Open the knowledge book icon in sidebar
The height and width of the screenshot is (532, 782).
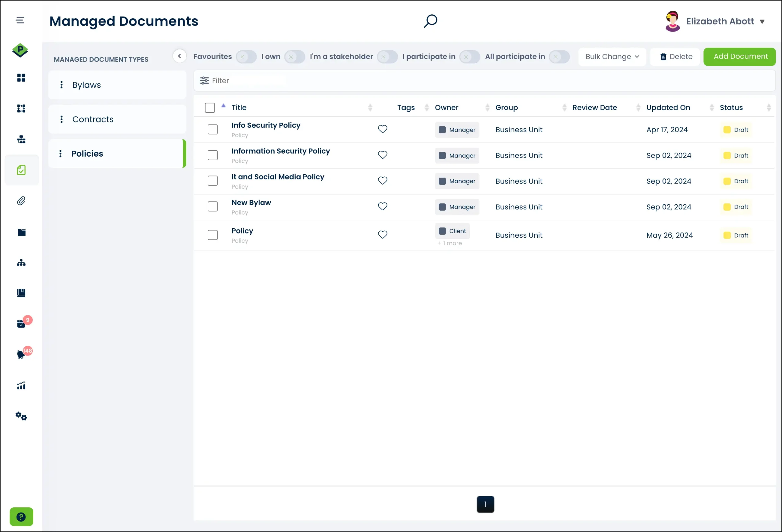tap(21, 293)
